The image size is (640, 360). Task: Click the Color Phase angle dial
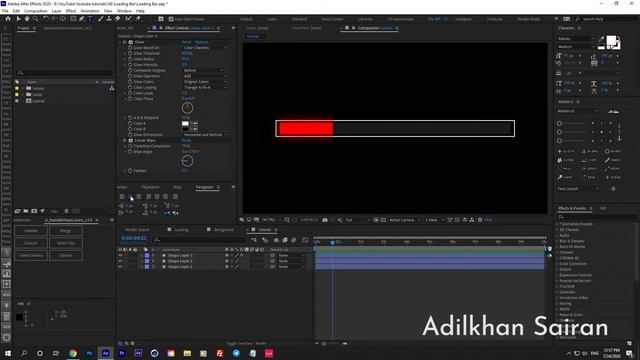187,108
